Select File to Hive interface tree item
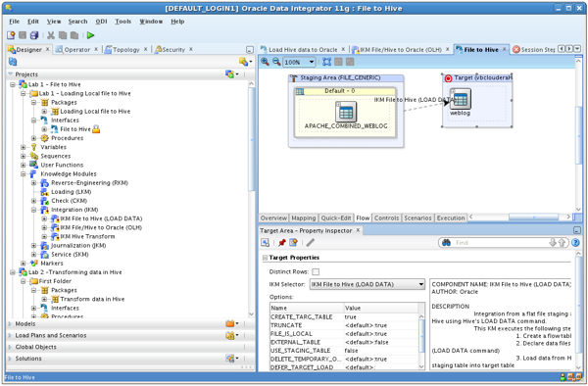This screenshot has height=386, width=588. 75,129
